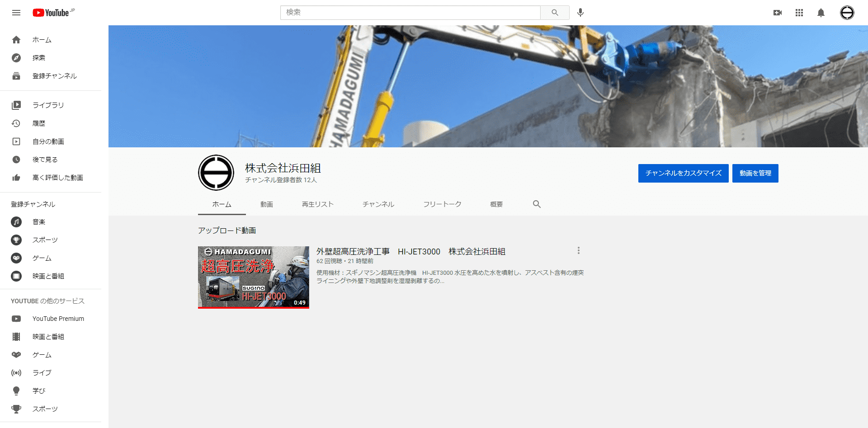Select the channel ホーム tab
The image size is (868, 428).
coord(222,204)
